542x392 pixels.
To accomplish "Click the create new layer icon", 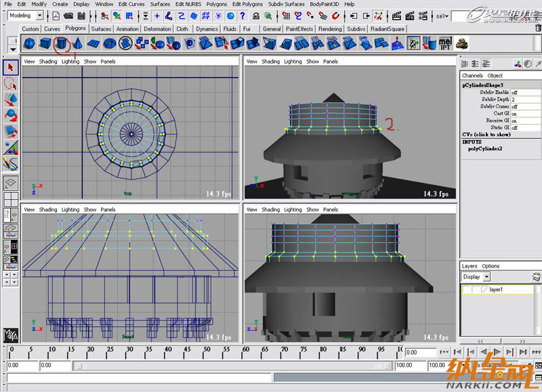I will click(x=536, y=277).
